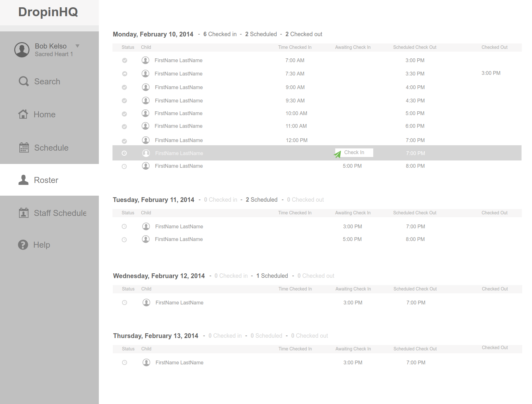Click the 'Monday, February 10, 2014' heading

click(x=153, y=34)
